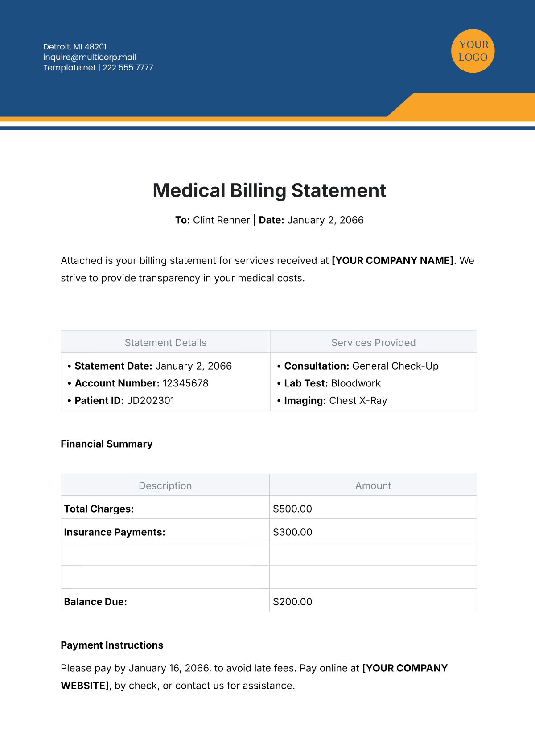
Task: Click the recipient name Clint Renner
Action: pos(221,220)
